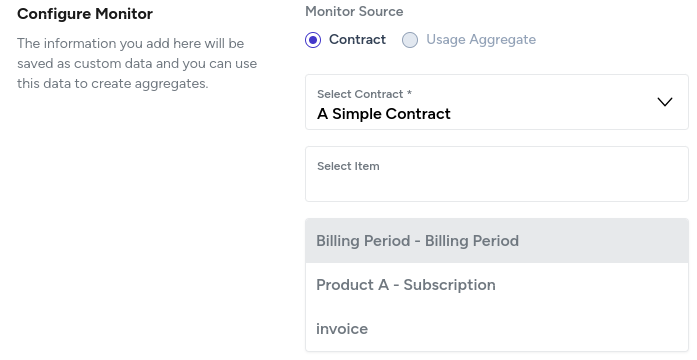Viewport: 697px width, 360px height.
Task: Click the A Simple Contract selected value
Action: coord(384,114)
